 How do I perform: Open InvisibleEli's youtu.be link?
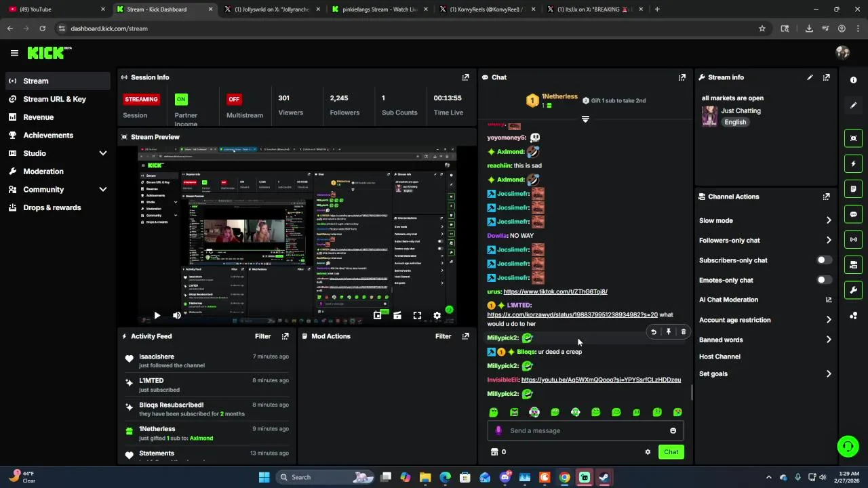601,380
